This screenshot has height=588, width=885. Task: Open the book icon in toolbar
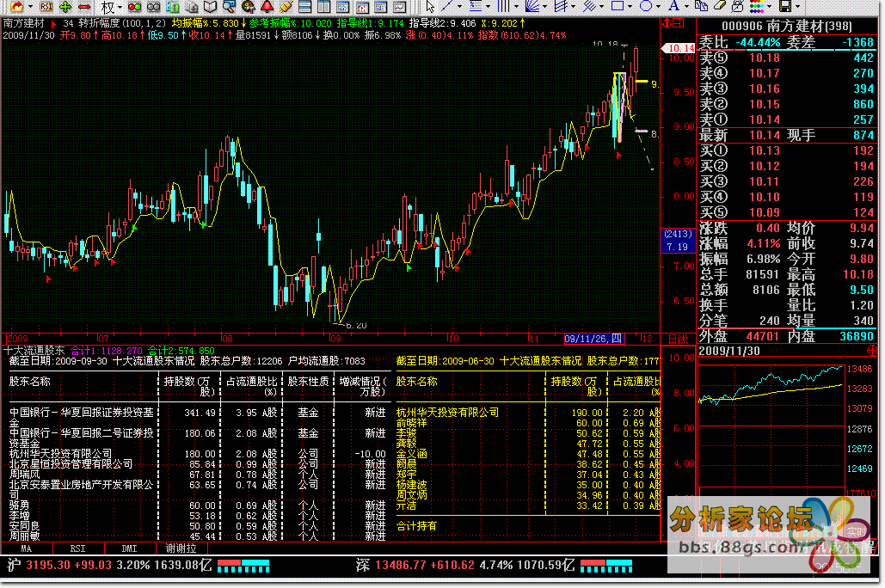point(210,7)
